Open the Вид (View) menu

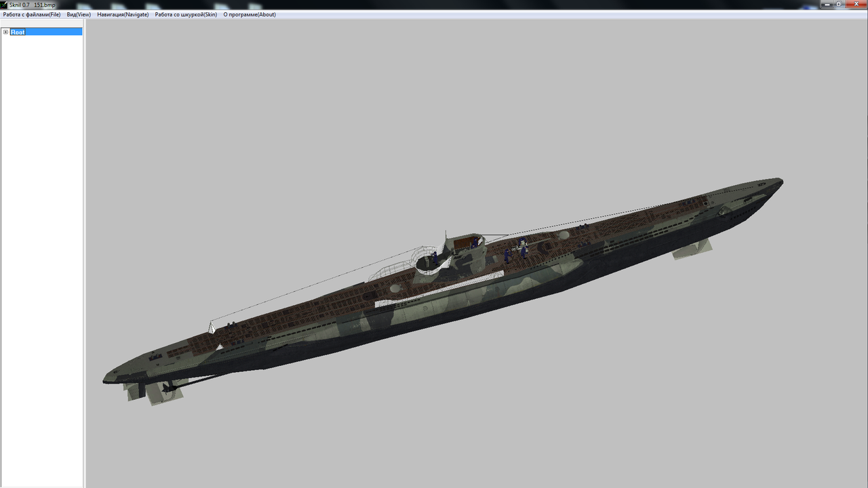79,14
